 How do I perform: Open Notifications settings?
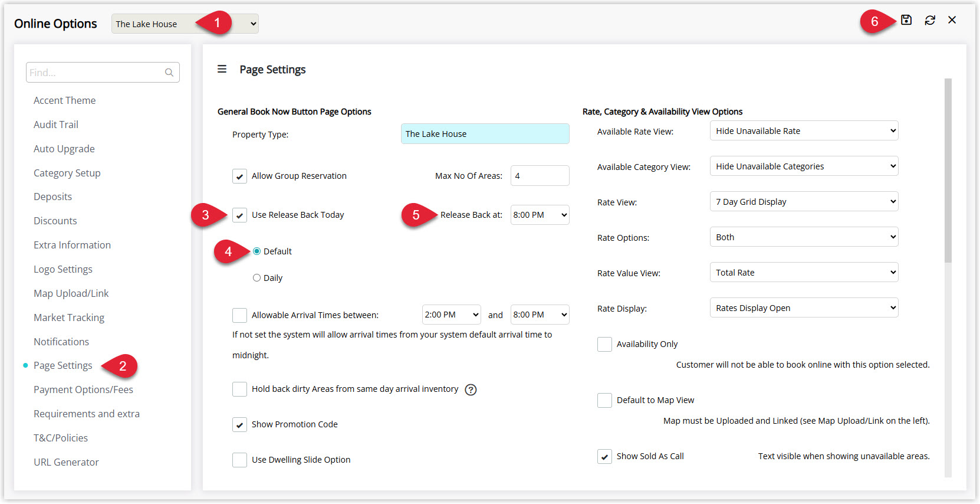tap(61, 342)
